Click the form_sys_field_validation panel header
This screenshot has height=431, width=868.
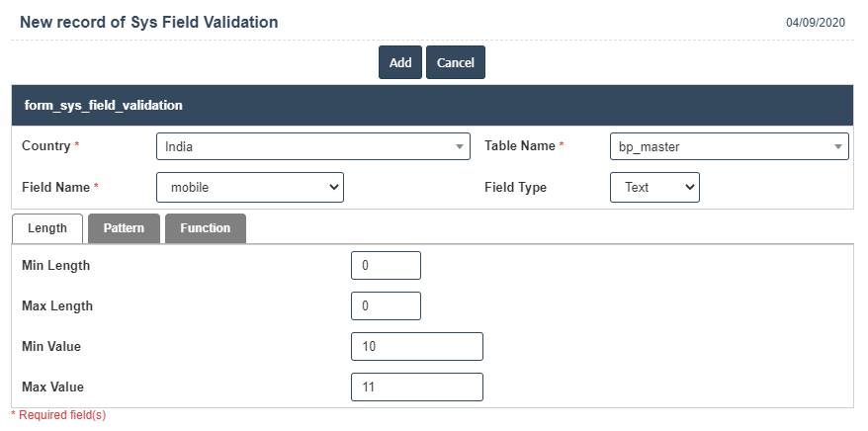(x=104, y=105)
